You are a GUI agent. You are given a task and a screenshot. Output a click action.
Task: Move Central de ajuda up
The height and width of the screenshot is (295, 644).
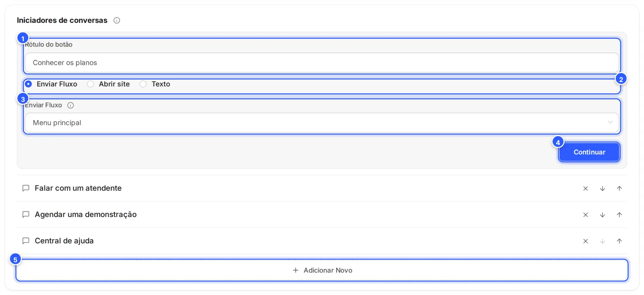(x=619, y=241)
